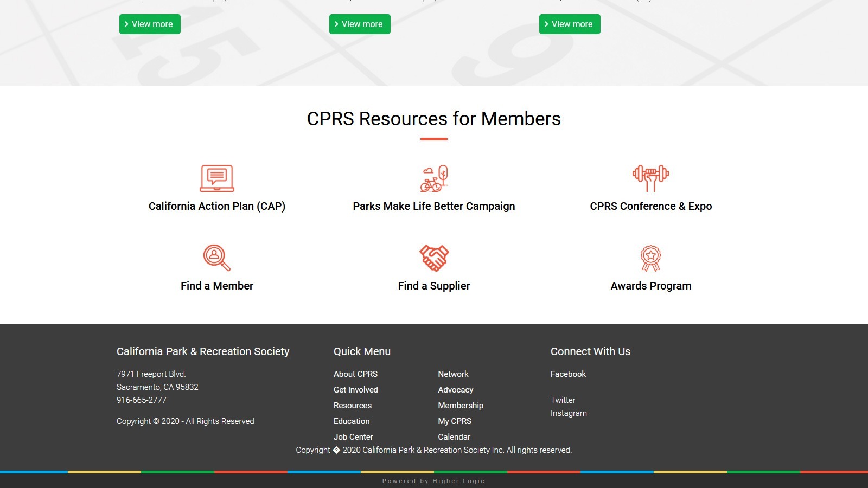Open Network in Quick Menu
868x488 pixels.
click(x=453, y=374)
